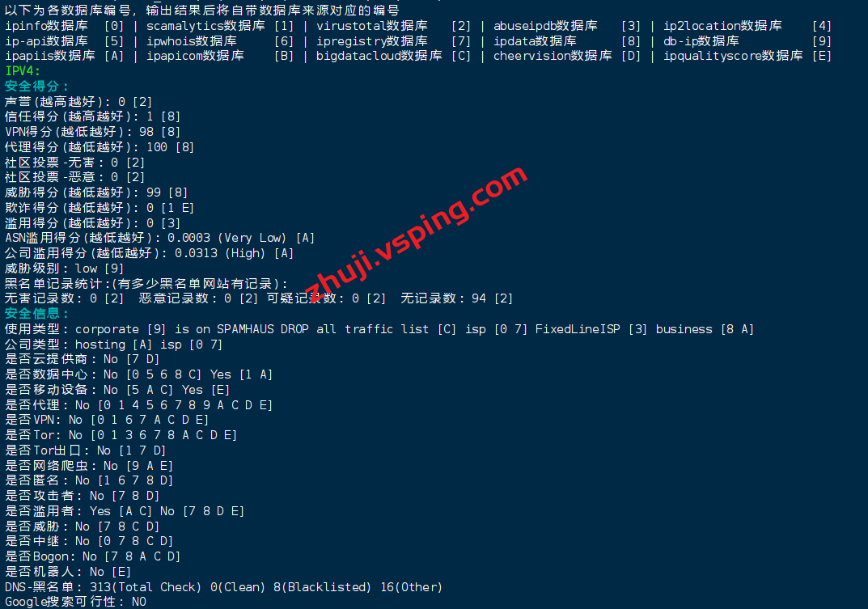Click the virustotal数据库 legend entry
868x609 pixels.
pyautogui.click(x=372, y=25)
